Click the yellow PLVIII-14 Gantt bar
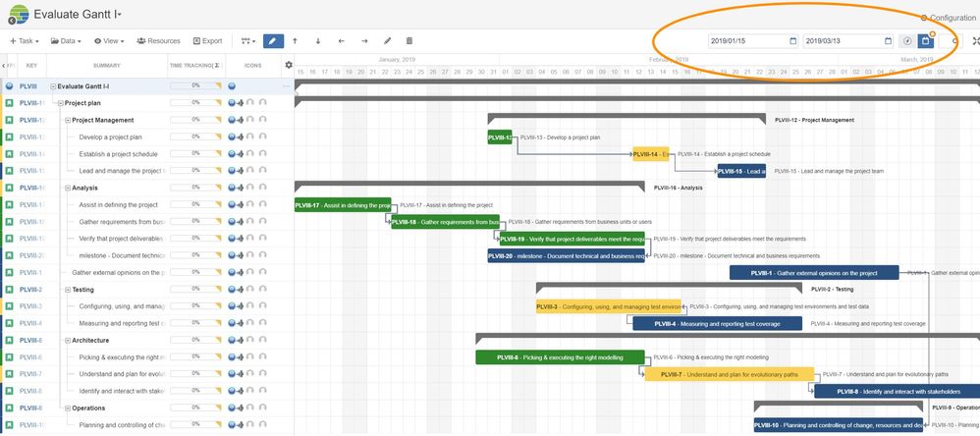Image resolution: width=980 pixels, height=436 pixels. (x=651, y=154)
